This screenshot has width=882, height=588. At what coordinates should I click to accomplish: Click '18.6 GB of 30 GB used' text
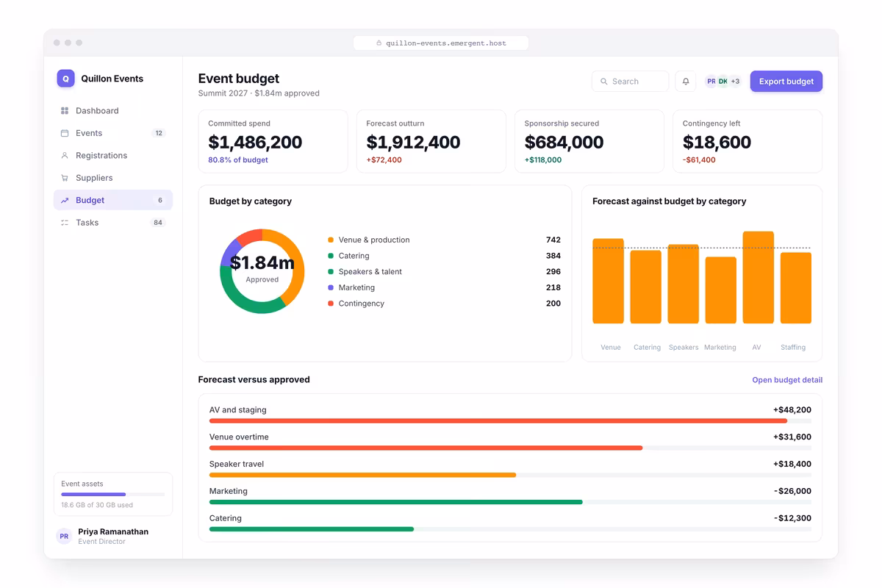(x=97, y=506)
